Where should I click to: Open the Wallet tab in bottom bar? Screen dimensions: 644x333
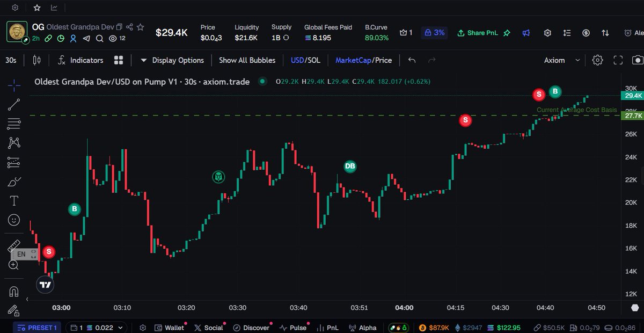pyautogui.click(x=170, y=327)
